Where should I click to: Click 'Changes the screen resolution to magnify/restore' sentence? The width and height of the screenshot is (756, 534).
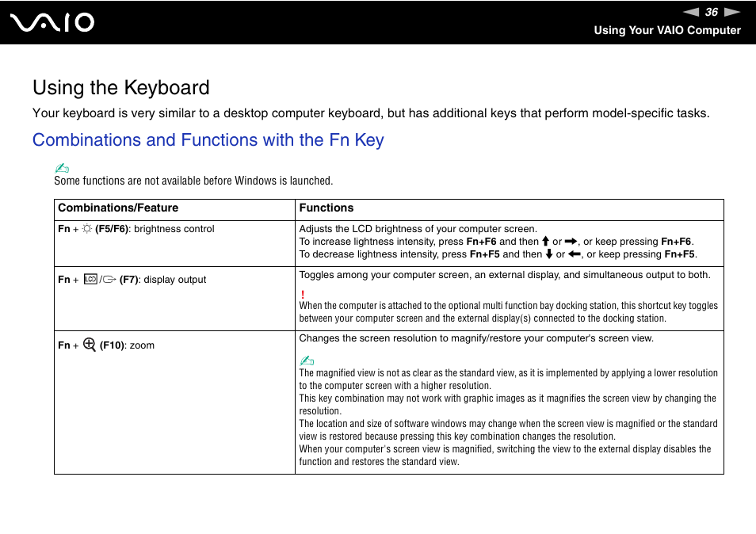[476, 338]
